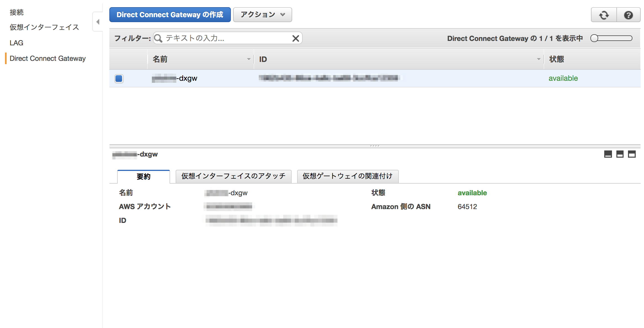Set detail pane to half height

[x=619, y=154]
